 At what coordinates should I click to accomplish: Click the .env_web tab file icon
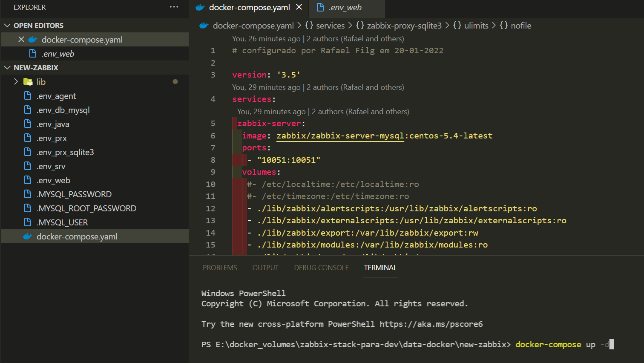point(320,7)
